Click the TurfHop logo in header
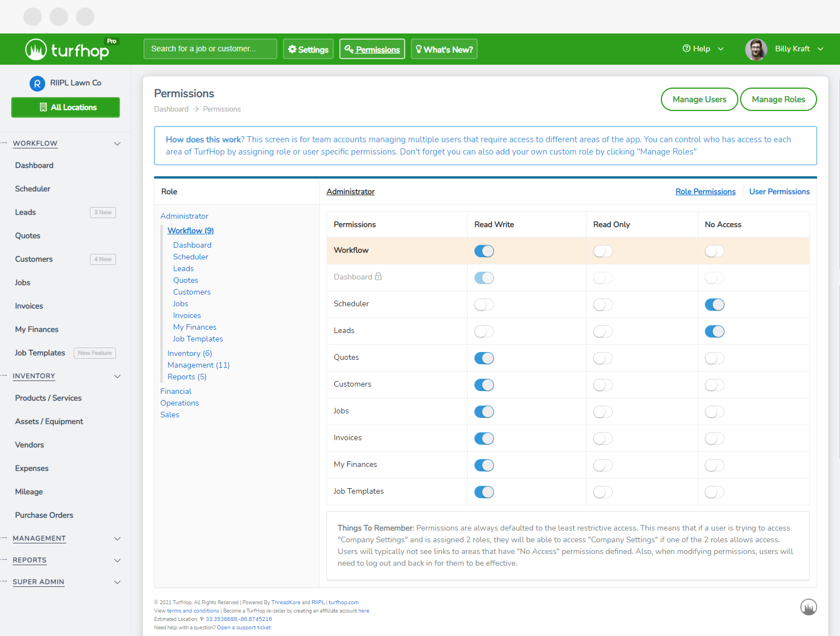Viewport: 840px width, 636px height. click(67, 50)
